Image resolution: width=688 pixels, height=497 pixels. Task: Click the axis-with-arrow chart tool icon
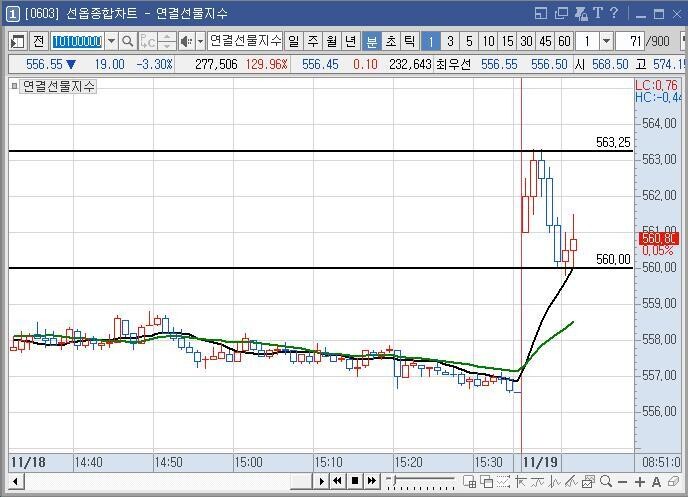click(521, 482)
